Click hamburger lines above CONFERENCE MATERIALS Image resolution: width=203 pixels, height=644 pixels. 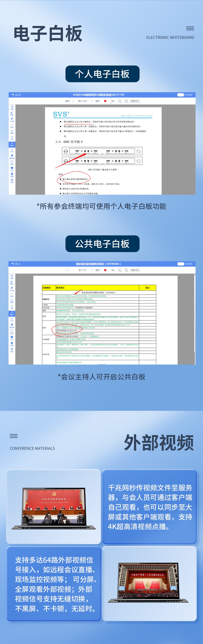point(14,436)
